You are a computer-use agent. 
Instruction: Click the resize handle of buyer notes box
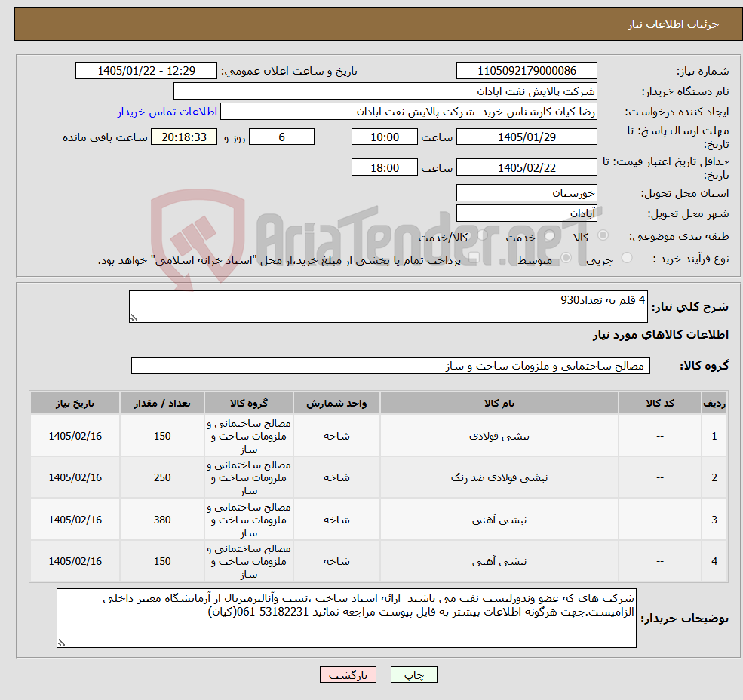coord(61,643)
